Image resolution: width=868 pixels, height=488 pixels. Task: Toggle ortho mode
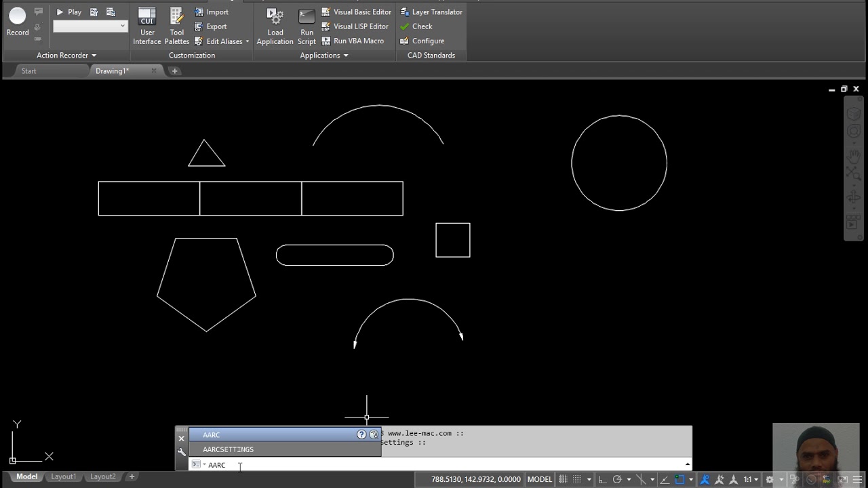602,479
